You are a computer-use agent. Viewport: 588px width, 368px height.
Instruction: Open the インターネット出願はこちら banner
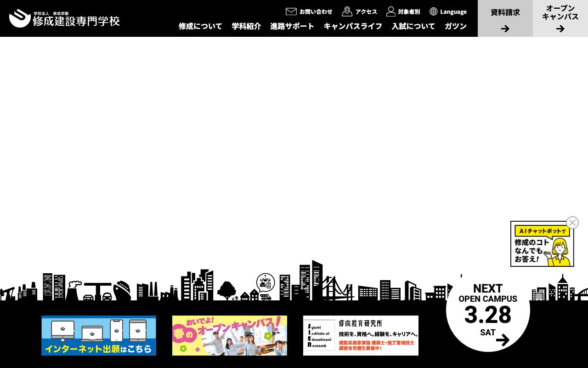(x=98, y=335)
